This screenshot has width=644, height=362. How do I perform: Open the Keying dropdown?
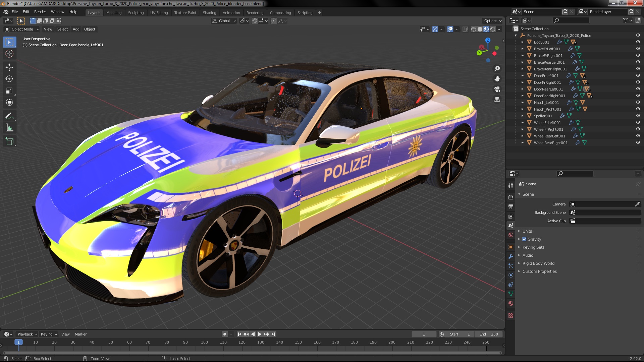click(49, 334)
